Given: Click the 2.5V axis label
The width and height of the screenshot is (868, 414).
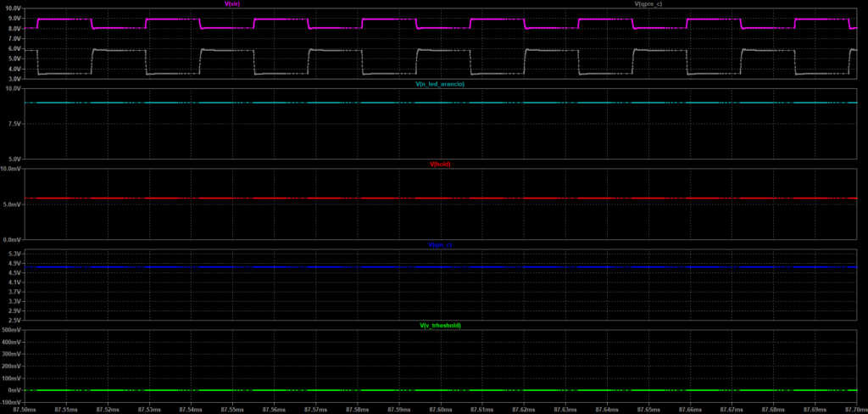Looking at the screenshot, I should (14, 320).
